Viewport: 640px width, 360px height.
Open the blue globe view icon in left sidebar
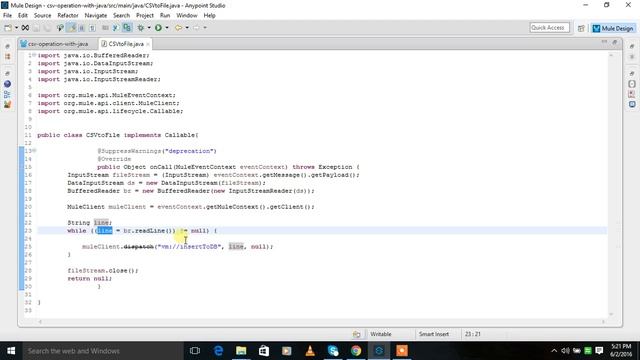tap(7, 84)
